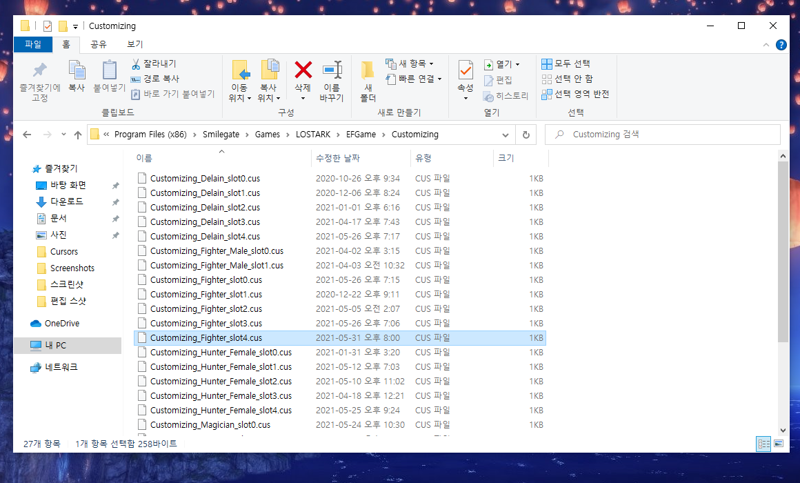
Task: Select all items (모두 선택)
Action: point(566,64)
